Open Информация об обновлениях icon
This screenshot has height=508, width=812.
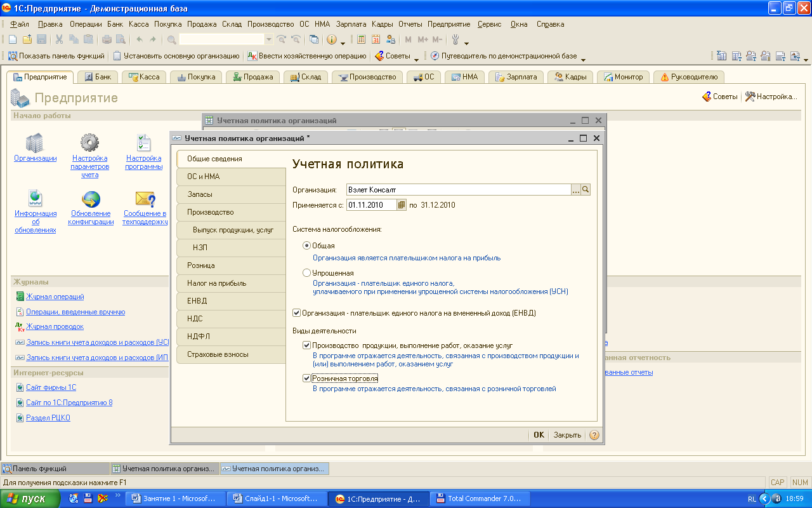tap(35, 199)
